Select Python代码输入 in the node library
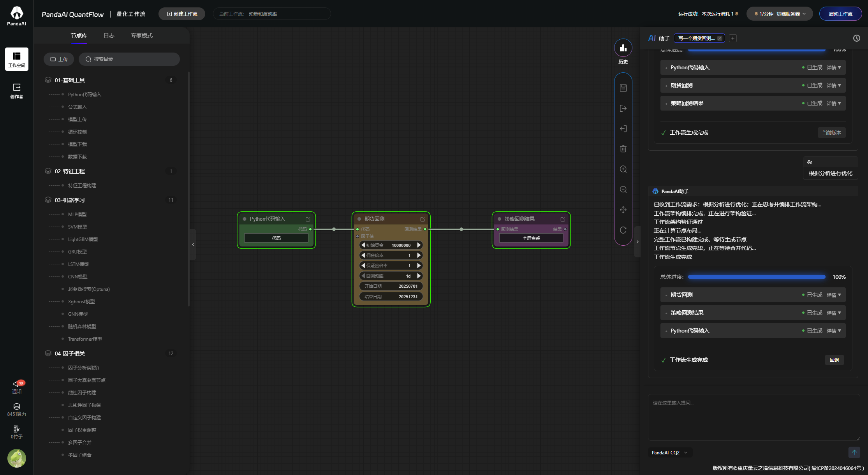Screen dimensions: 868x475 coord(85,95)
